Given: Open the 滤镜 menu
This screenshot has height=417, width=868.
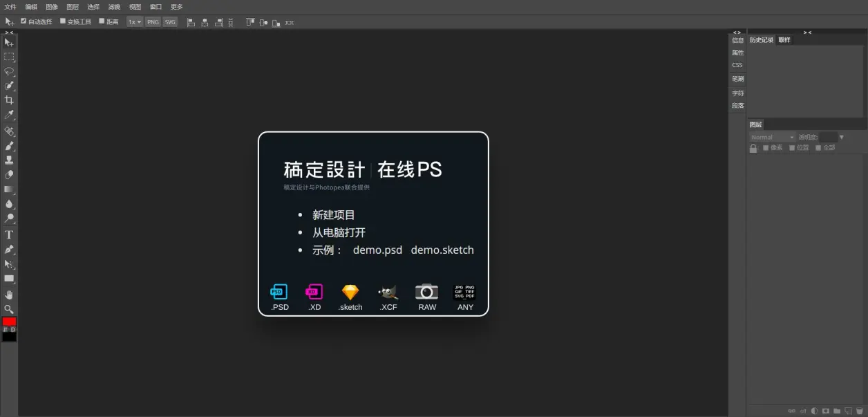Looking at the screenshot, I should (x=114, y=6).
